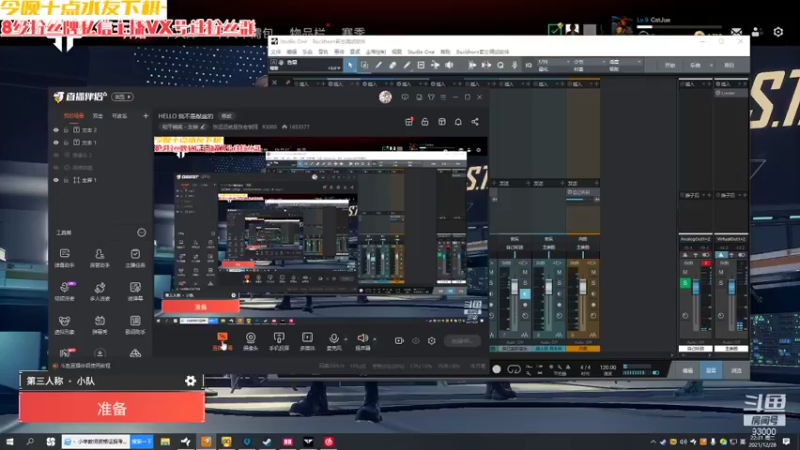Add the 多媒体 media source

coord(307,341)
